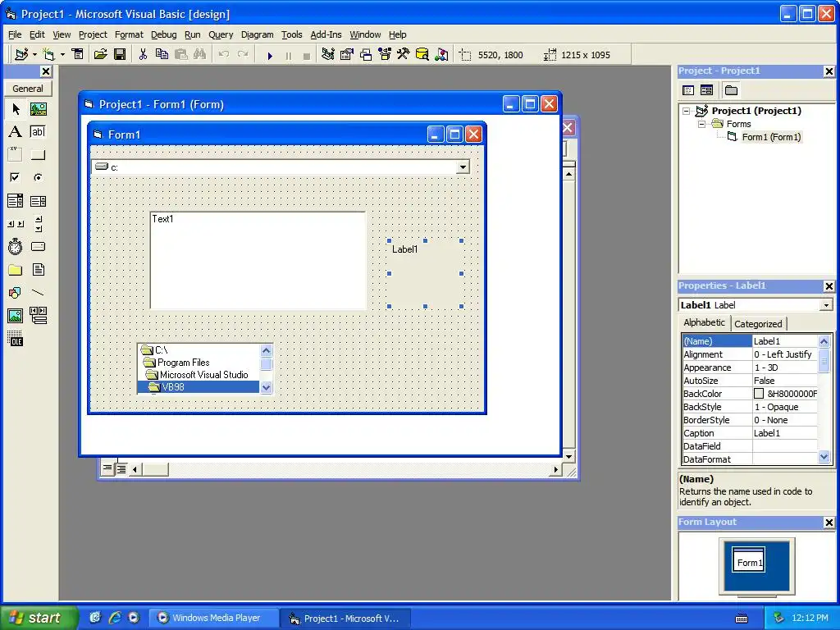This screenshot has width=840, height=630.
Task: Select the OptionButton tool in toolbox
Action: pyautogui.click(x=39, y=177)
